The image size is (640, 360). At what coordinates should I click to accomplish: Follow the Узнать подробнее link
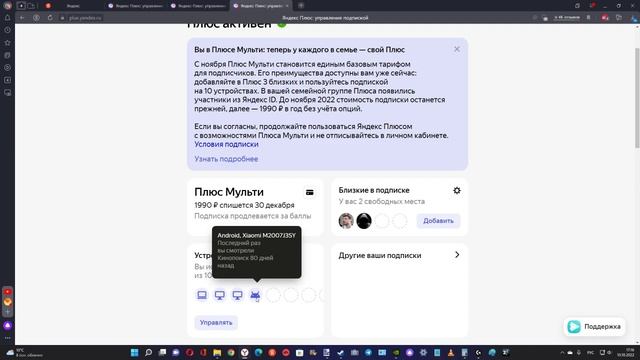[226, 159]
